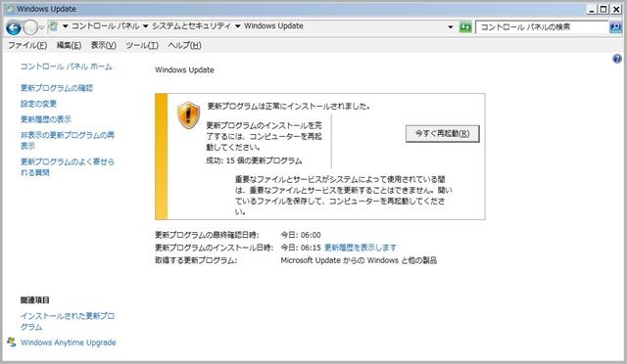Click the yellow warning shield icon
Image resolution: width=627 pixels, height=364 pixels.
[188, 115]
